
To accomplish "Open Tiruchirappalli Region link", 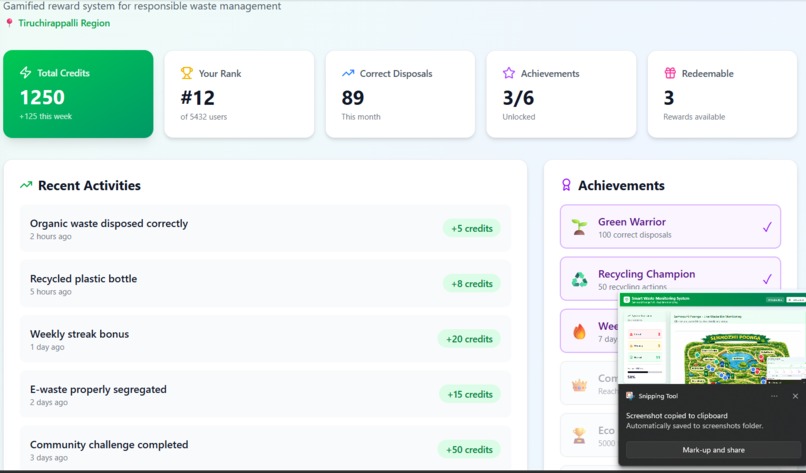I will pyautogui.click(x=64, y=23).
